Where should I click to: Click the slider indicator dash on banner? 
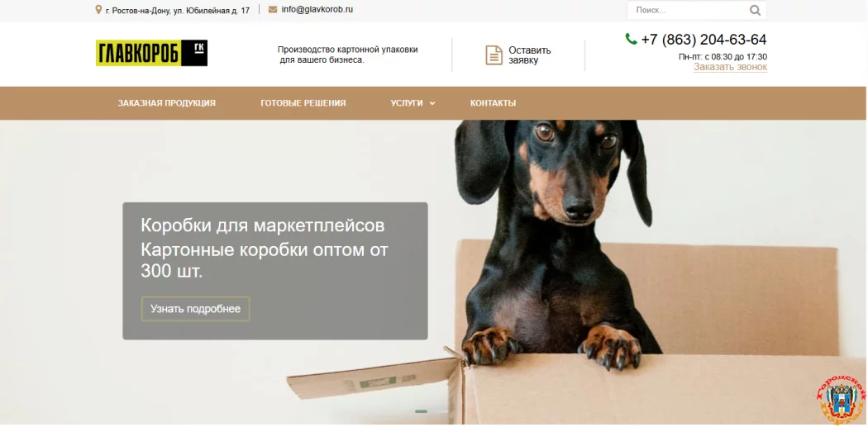click(x=421, y=411)
